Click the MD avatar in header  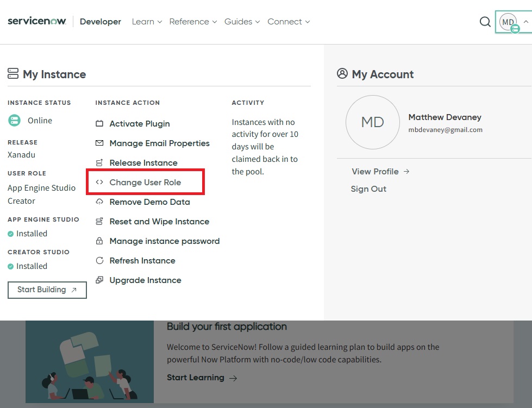click(x=508, y=22)
